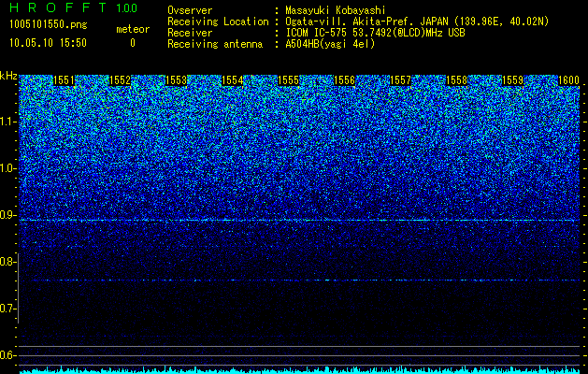The width and height of the screenshot is (588, 374).
Task: Click the 1559 time marker label
Action: (x=512, y=80)
